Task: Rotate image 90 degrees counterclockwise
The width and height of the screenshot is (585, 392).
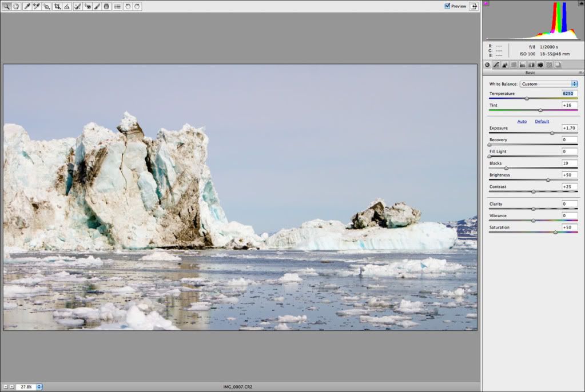Action: [x=128, y=6]
